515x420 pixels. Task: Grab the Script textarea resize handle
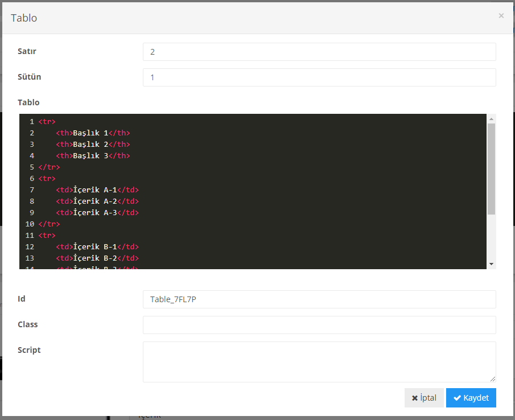point(492,378)
